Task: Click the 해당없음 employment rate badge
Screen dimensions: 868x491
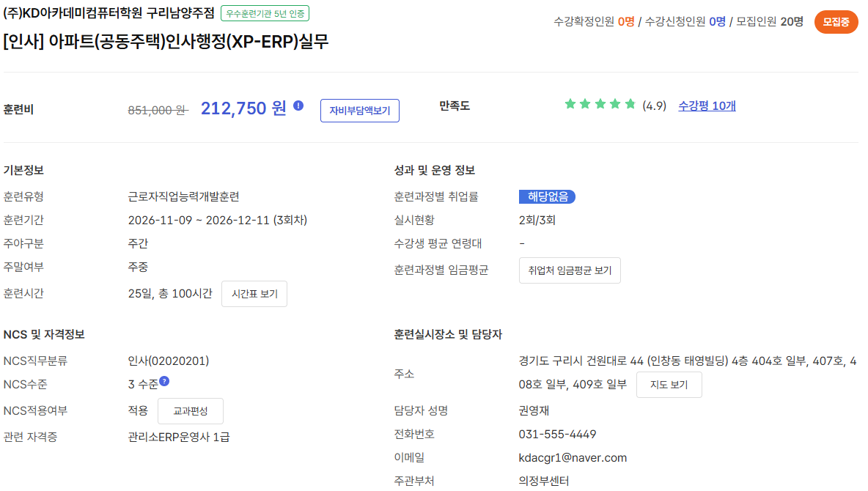Action: click(547, 196)
